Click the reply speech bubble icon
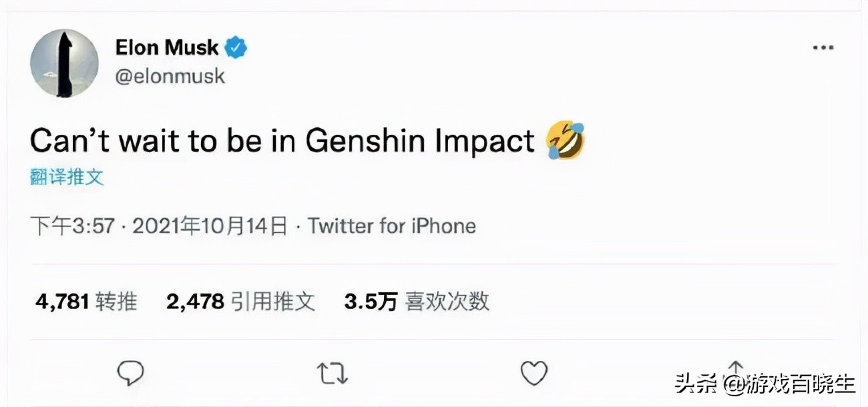868x407 pixels. click(x=130, y=374)
